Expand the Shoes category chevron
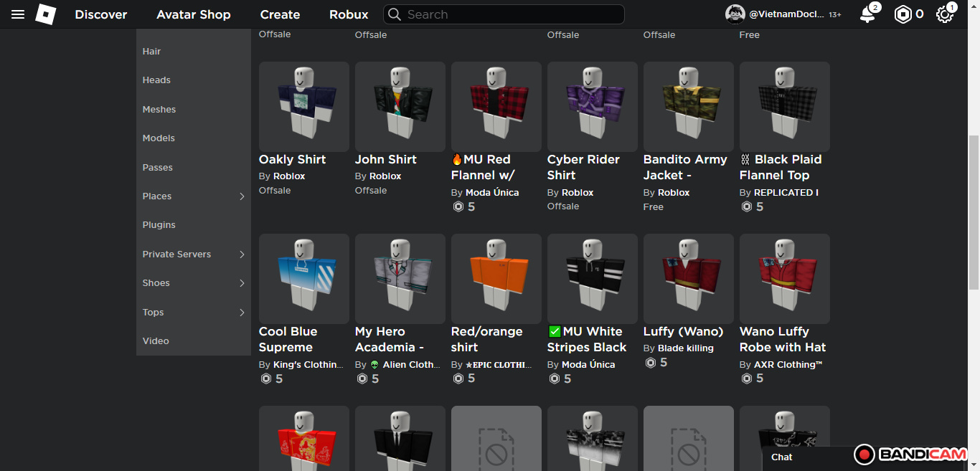Image resolution: width=980 pixels, height=471 pixels. pos(242,283)
